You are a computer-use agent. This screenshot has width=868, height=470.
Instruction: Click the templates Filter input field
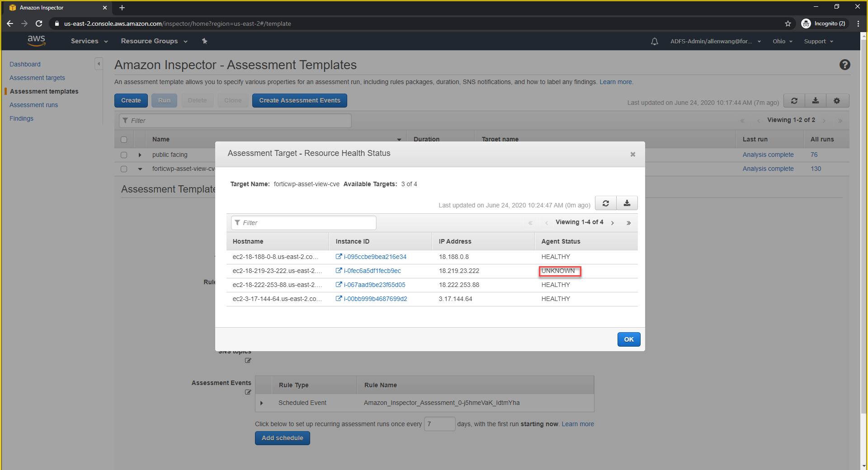tap(235, 121)
